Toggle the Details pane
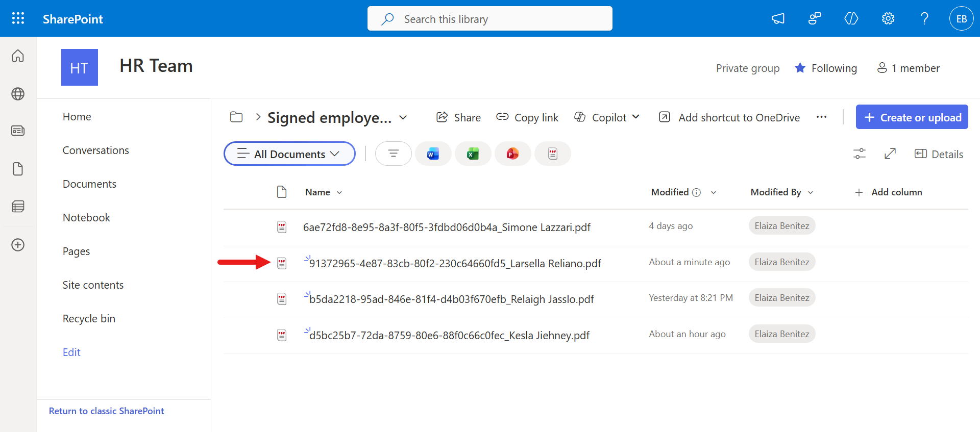This screenshot has width=980, height=432. 939,154
